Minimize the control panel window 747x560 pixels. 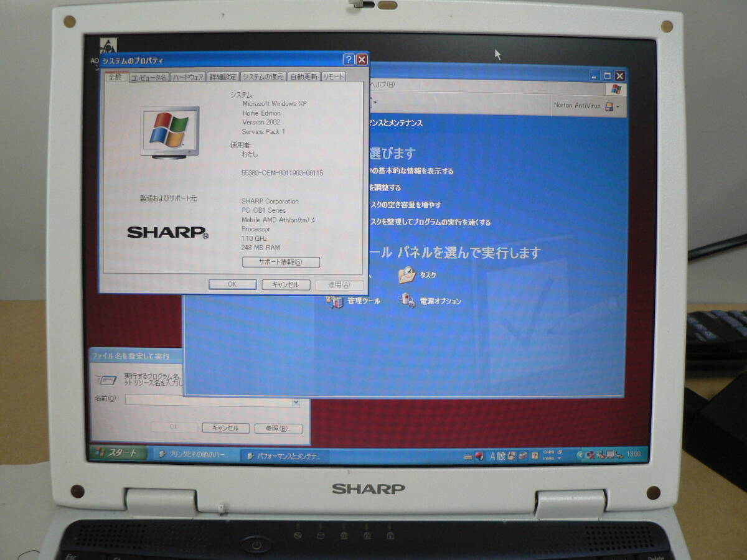[596, 76]
